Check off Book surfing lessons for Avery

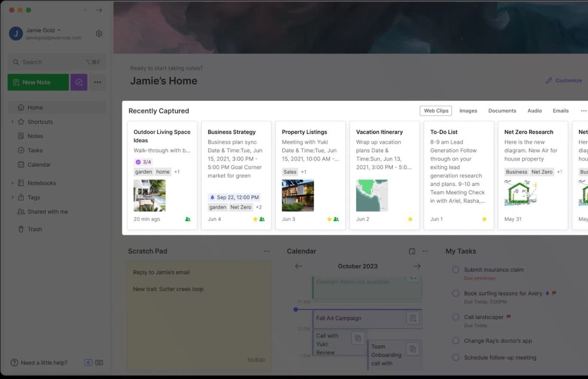click(456, 293)
